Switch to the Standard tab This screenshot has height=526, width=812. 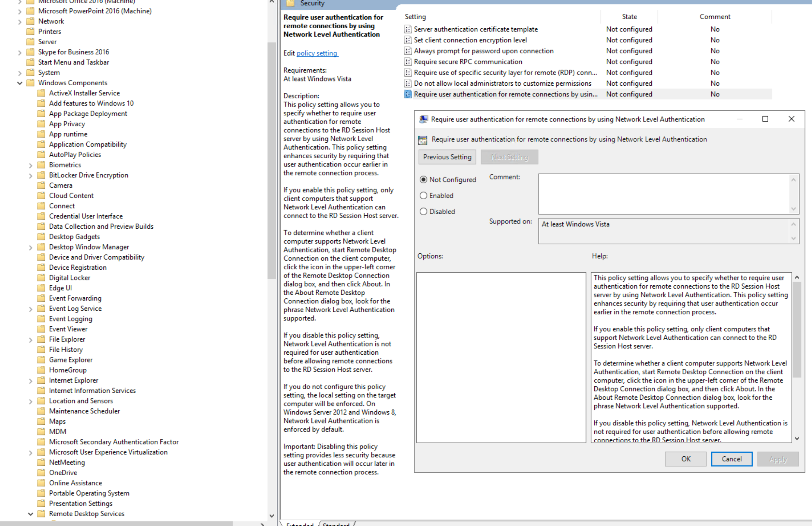(x=336, y=524)
